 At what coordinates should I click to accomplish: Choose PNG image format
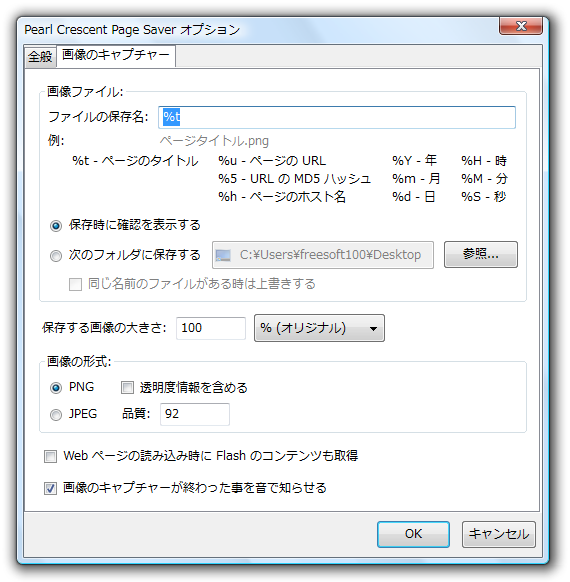[x=56, y=388]
